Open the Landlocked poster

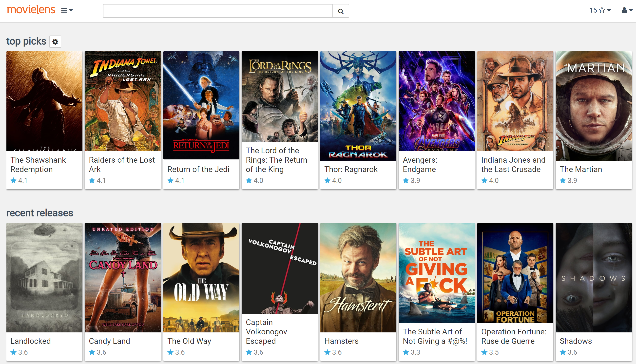coord(44,277)
